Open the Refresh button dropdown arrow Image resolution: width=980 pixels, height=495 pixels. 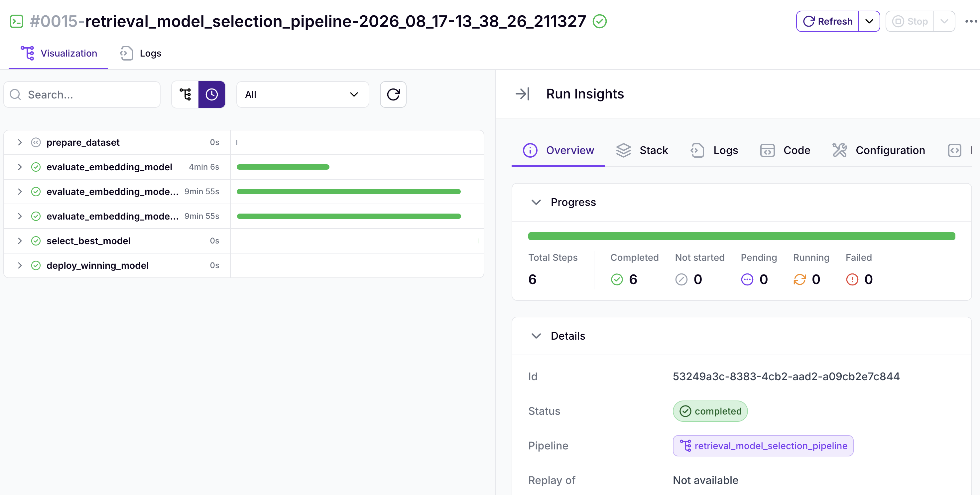[x=869, y=21]
